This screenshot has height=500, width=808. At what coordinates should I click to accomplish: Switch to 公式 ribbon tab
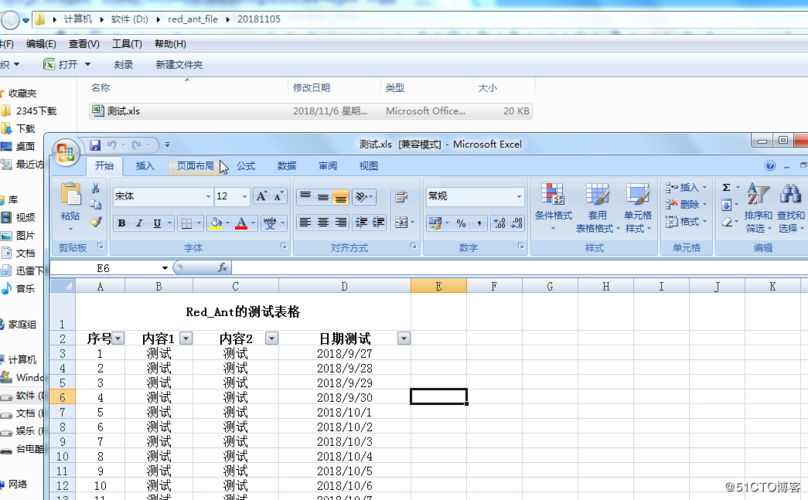pyautogui.click(x=246, y=166)
